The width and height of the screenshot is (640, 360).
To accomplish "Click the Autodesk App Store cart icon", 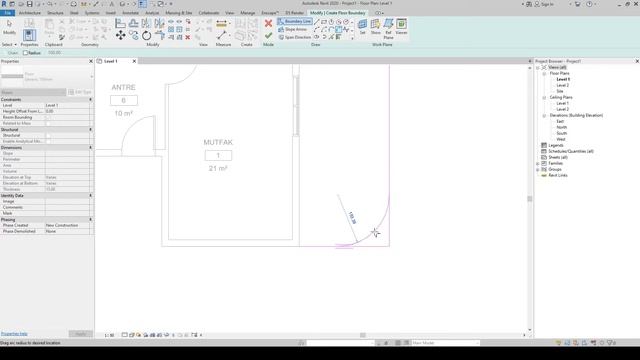I will tap(577, 4).
